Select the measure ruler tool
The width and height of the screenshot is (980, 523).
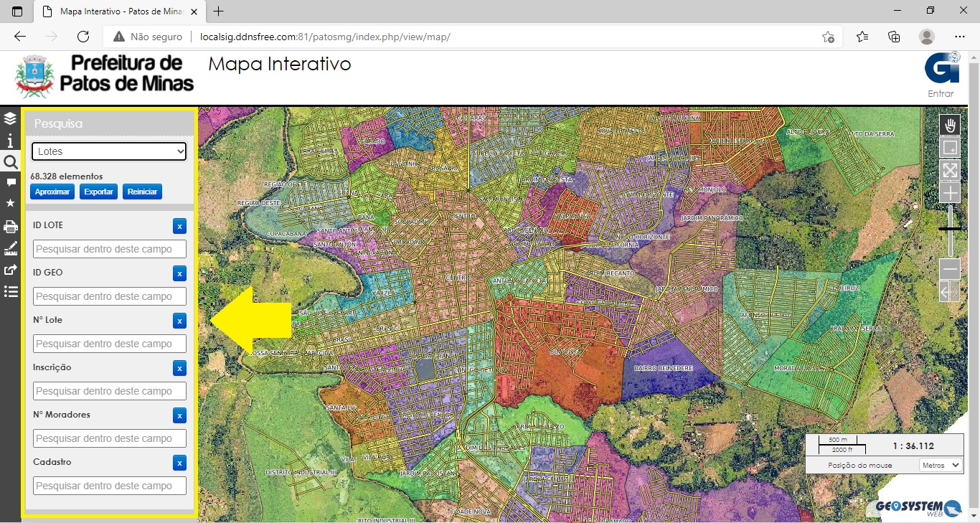point(10,249)
